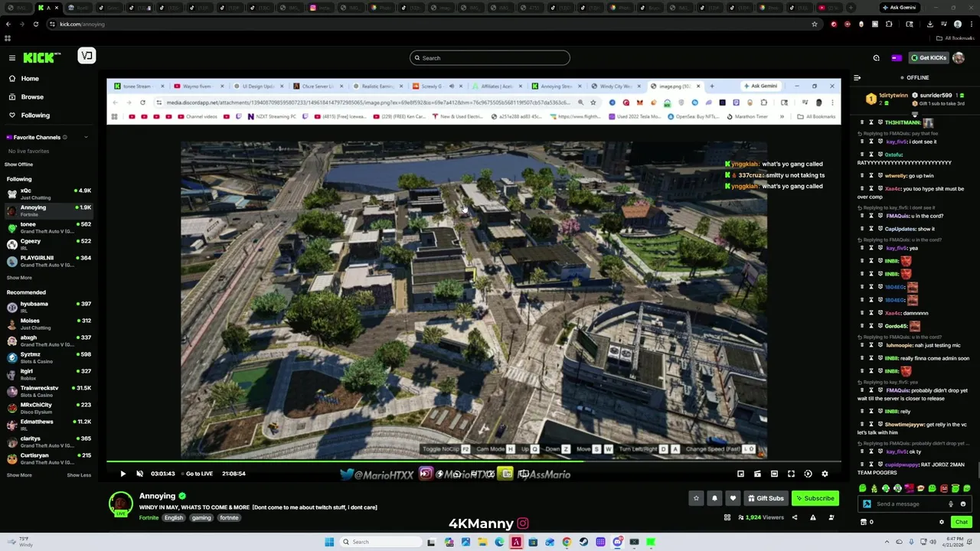This screenshot has height=551, width=980.
Task: Open the user profile avatar menu
Action: pos(959,58)
